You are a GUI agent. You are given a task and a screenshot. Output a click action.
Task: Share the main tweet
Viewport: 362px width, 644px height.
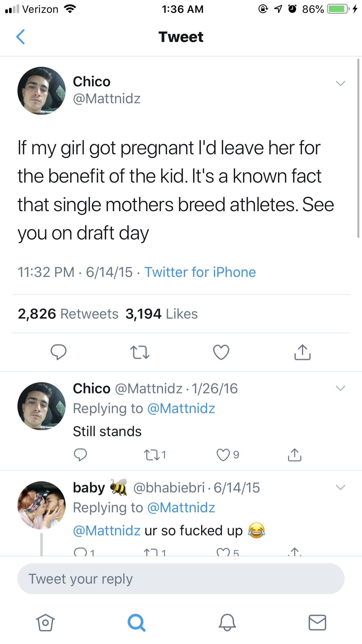302,352
